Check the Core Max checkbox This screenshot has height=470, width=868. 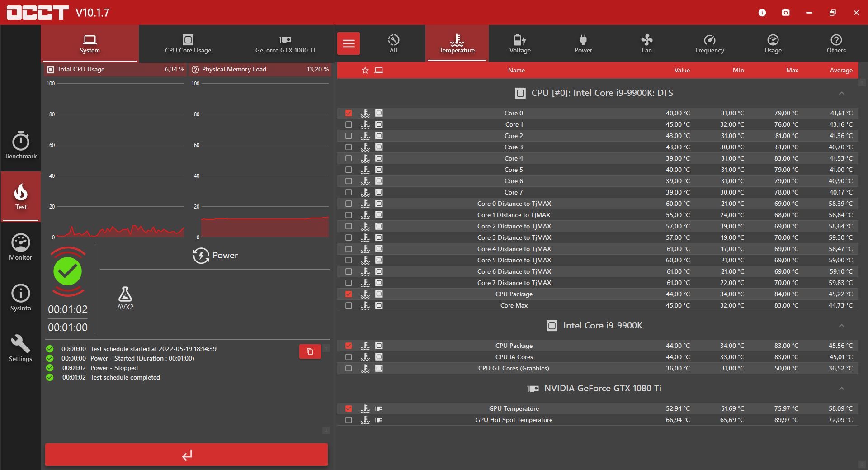pyautogui.click(x=349, y=305)
